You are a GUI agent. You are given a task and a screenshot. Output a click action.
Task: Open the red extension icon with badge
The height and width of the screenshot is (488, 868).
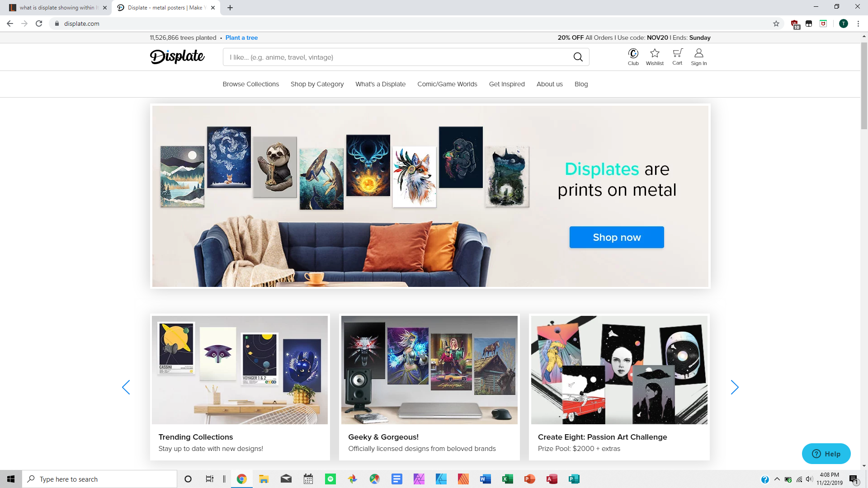tap(795, 24)
